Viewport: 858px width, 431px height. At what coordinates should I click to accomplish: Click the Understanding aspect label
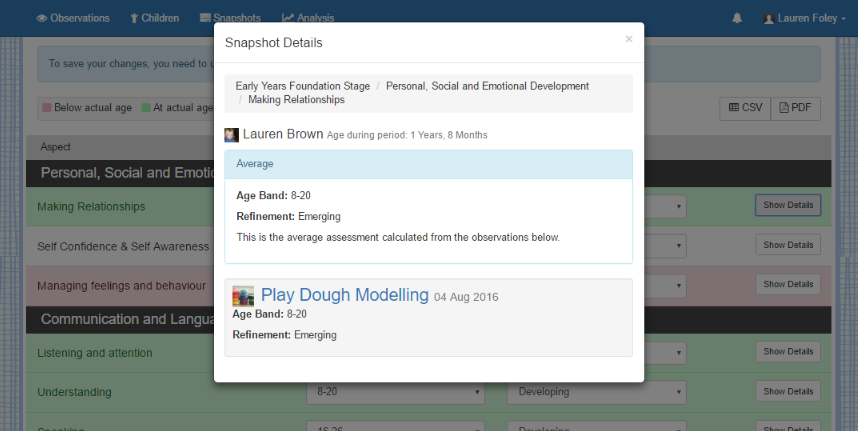[x=74, y=392]
